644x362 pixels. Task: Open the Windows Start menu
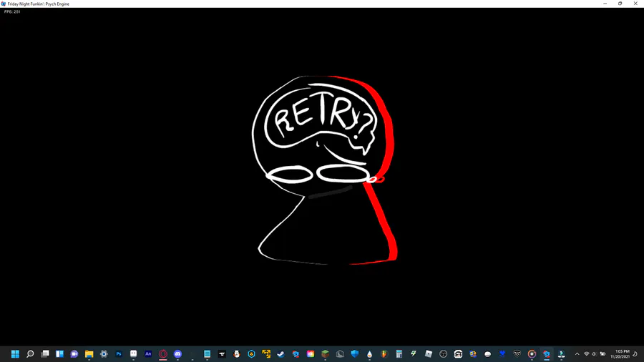point(15,354)
